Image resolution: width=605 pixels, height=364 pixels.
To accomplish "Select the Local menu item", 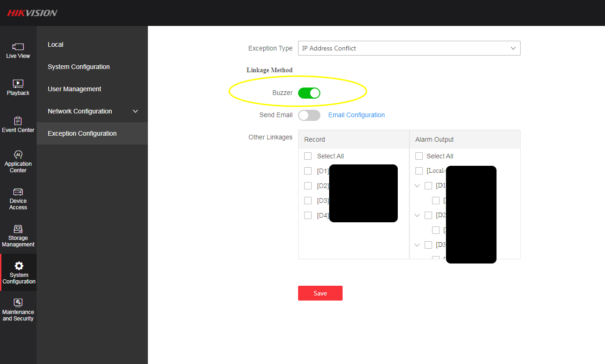I will click(x=56, y=44).
